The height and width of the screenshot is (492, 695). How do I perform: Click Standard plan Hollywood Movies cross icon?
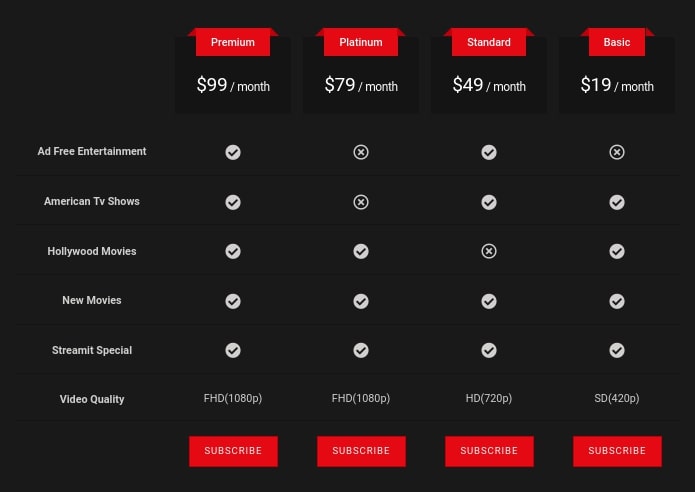click(x=489, y=251)
